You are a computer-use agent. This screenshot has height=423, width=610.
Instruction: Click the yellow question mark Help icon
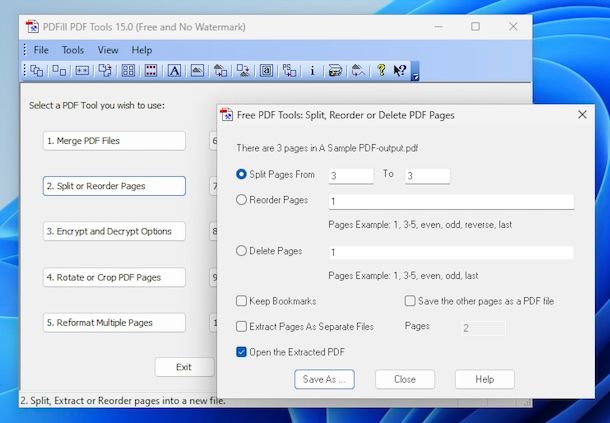[x=381, y=70]
